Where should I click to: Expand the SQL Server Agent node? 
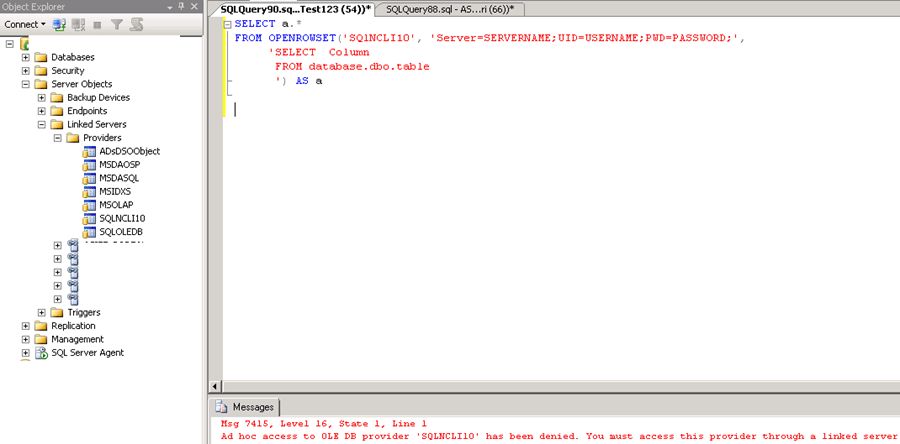point(25,353)
